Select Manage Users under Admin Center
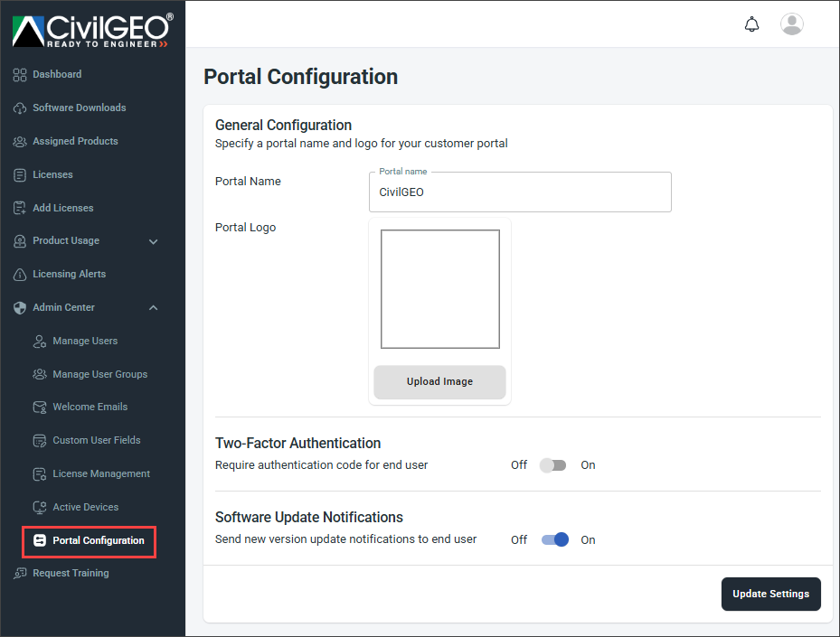The height and width of the screenshot is (637, 840). 86,341
